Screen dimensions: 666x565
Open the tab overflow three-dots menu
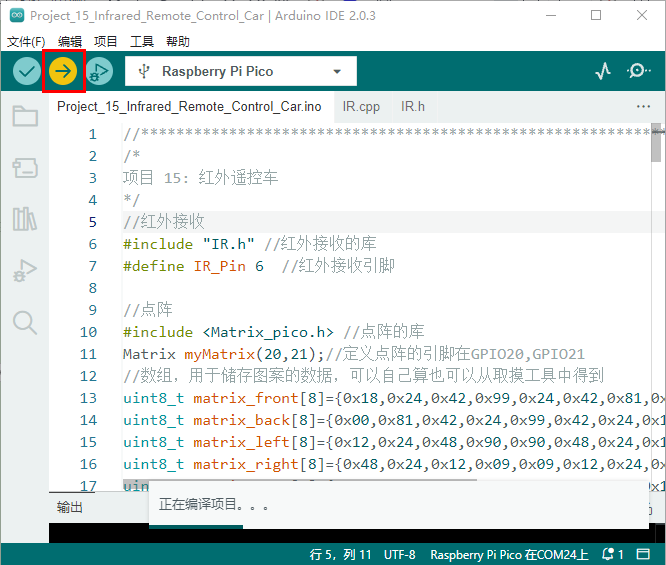643,107
